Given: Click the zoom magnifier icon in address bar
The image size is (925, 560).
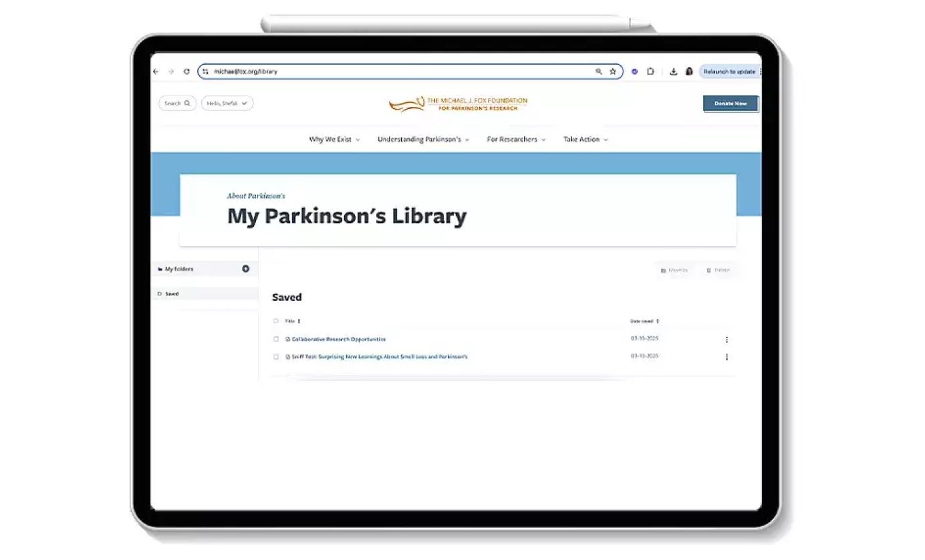Looking at the screenshot, I should click(x=599, y=72).
